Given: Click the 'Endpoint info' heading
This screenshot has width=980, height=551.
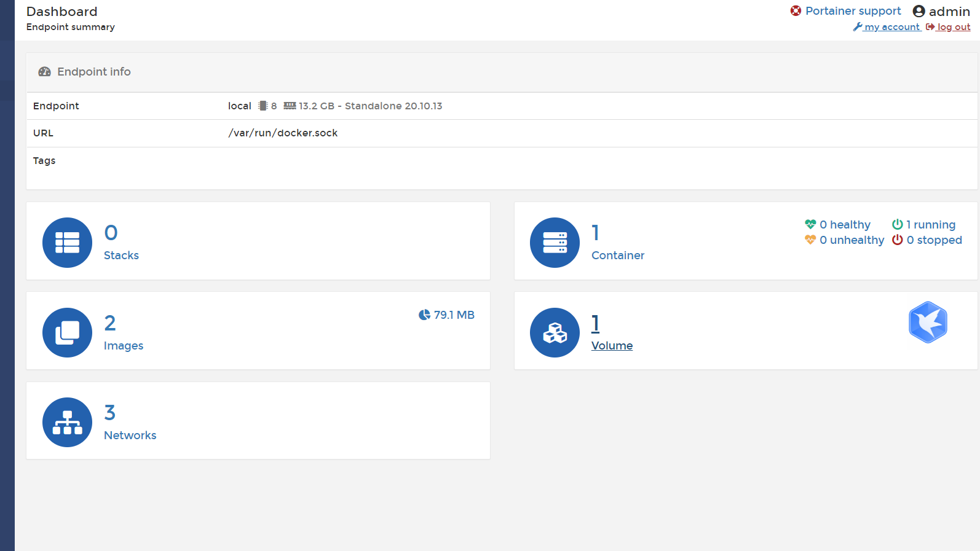Looking at the screenshot, I should tap(94, 72).
